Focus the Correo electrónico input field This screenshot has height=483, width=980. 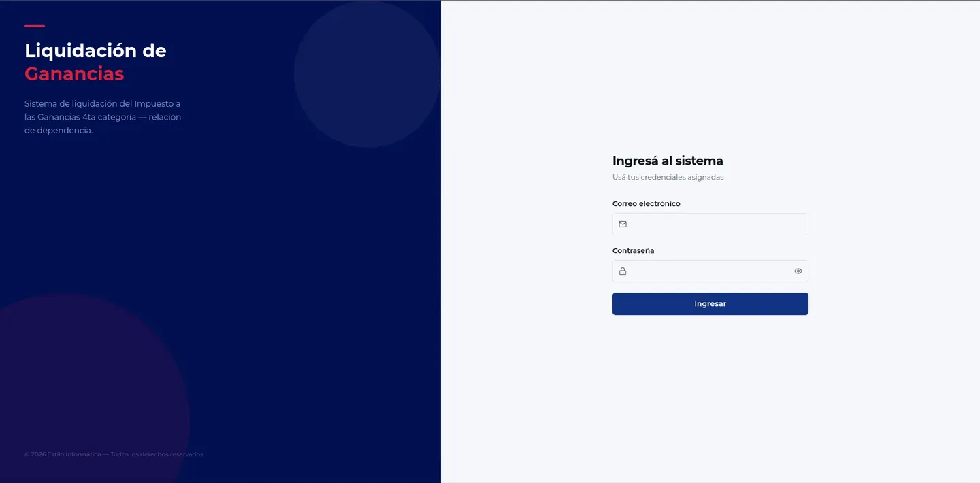(x=710, y=224)
